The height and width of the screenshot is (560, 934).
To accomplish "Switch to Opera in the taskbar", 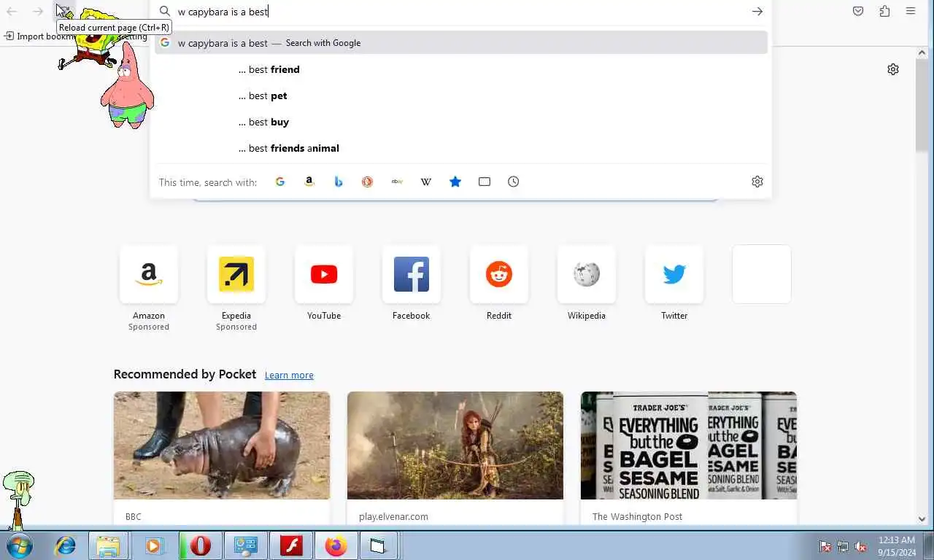I will pos(200,545).
